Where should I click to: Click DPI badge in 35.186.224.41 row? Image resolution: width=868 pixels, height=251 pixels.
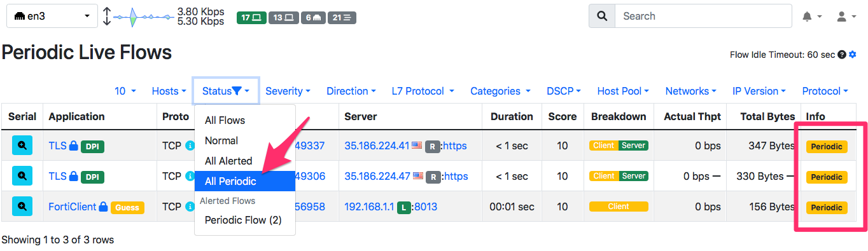click(92, 146)
